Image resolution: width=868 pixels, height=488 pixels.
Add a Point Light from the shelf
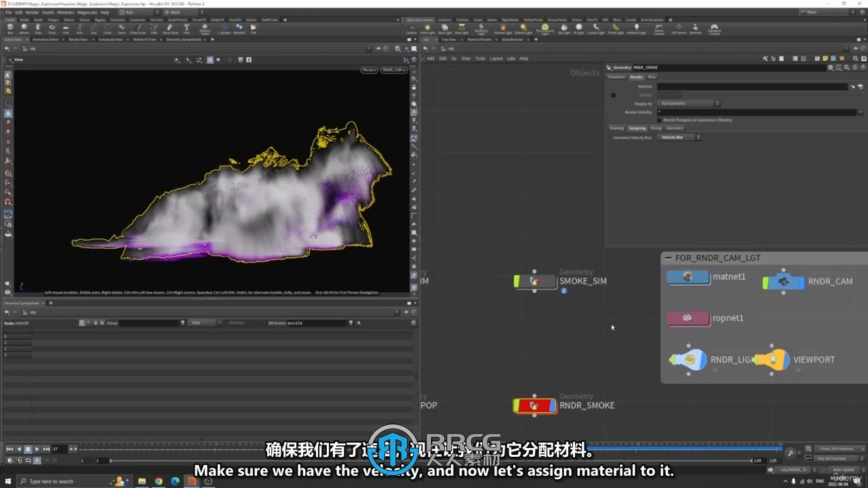tap(427, 29)
